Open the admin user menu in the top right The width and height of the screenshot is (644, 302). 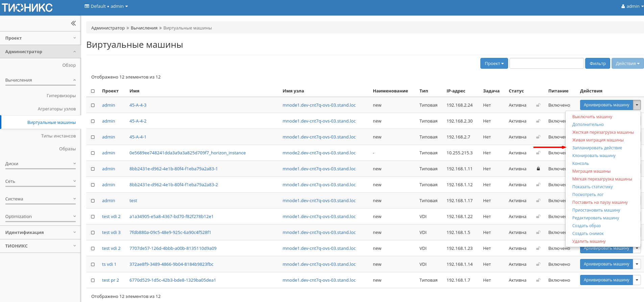632,6
